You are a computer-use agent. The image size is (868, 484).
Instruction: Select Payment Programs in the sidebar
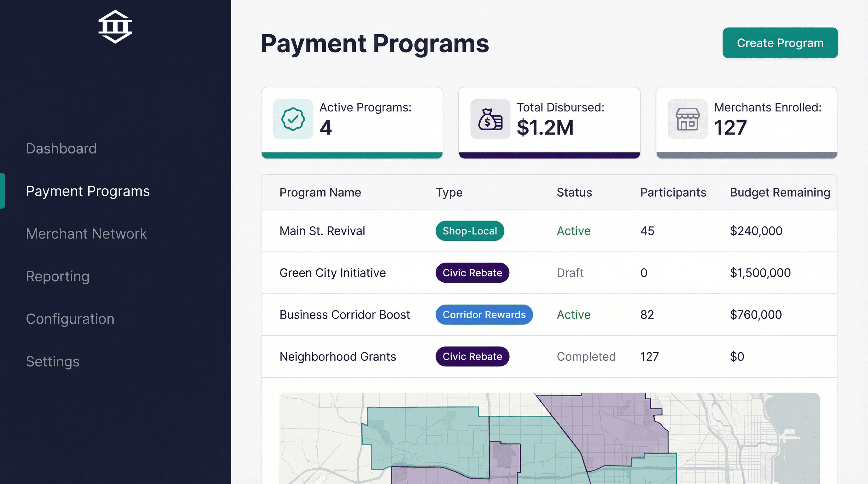click(88, 191)
